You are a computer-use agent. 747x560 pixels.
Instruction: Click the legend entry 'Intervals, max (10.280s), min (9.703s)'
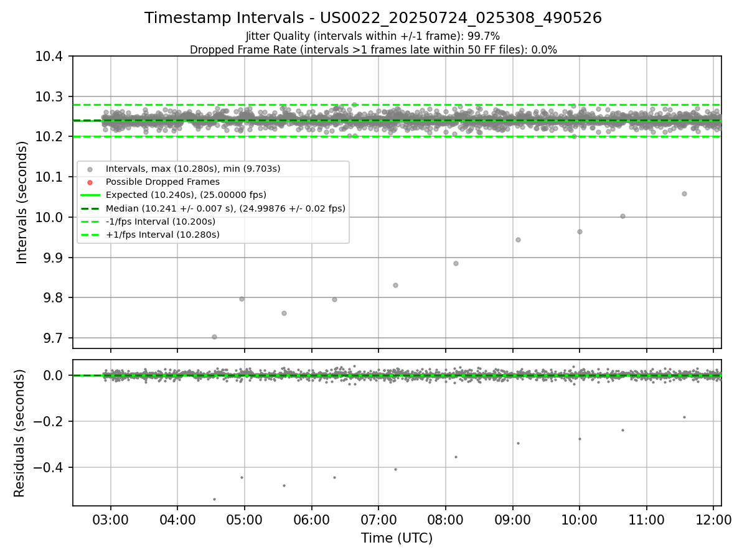(x=193, y=169)
